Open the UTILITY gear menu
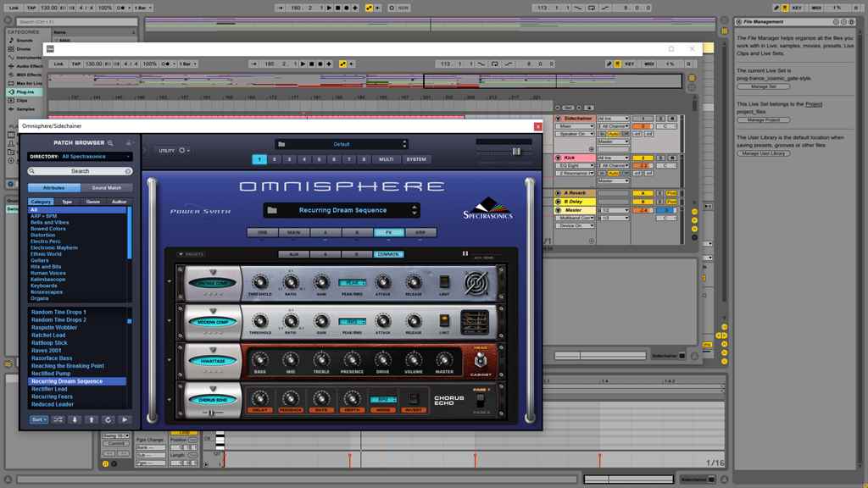868x488 pixels. [x=182, y=151]
